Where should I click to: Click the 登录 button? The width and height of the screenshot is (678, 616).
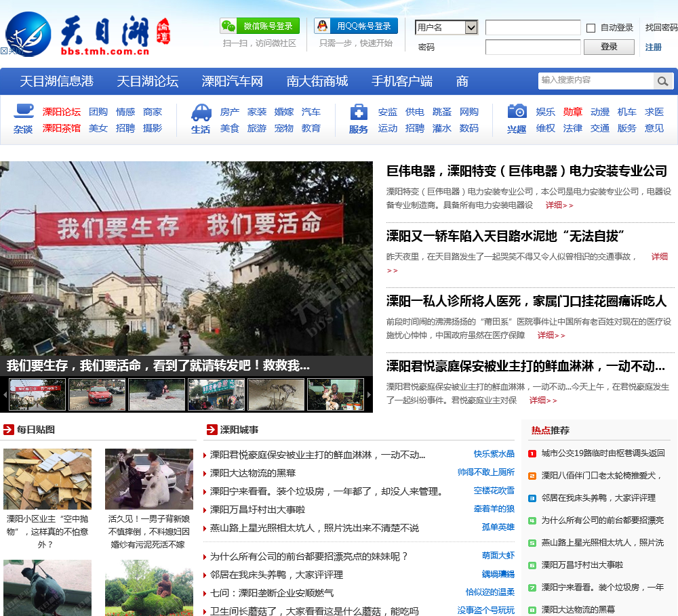609,47
